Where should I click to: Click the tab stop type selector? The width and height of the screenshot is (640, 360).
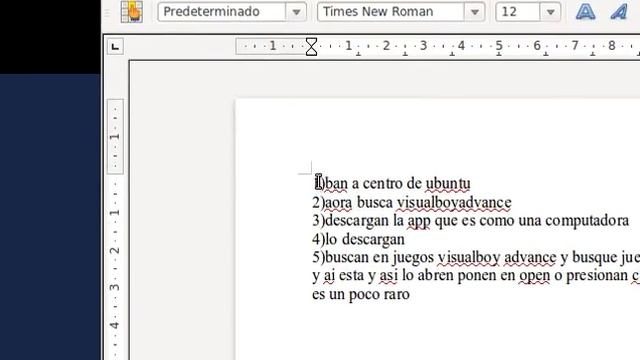coord(115,47)
